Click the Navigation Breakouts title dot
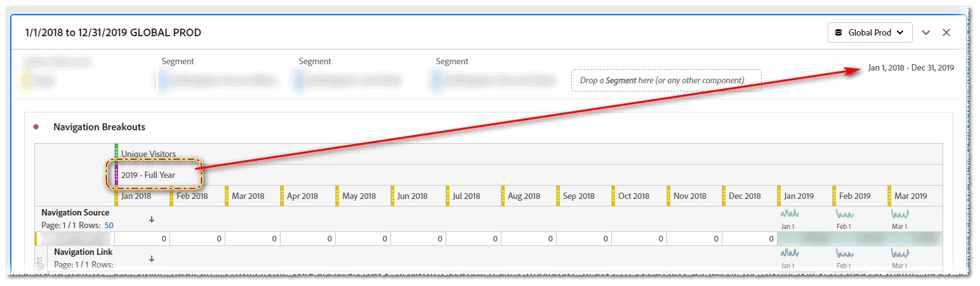Viewport: 980px width, 286px height. (x=36, y=127)
